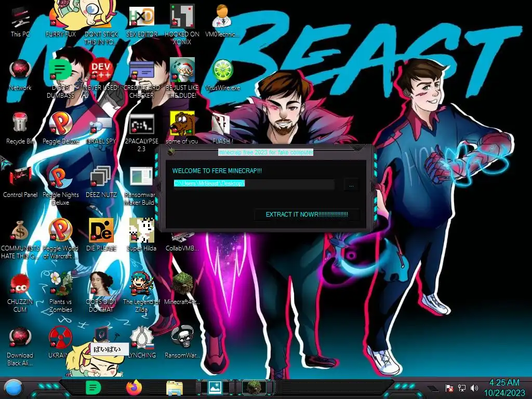Viewport: 532px width, 399px height.
Task: Open the Minecraft4Fr grass block icon
Action: 182,288
